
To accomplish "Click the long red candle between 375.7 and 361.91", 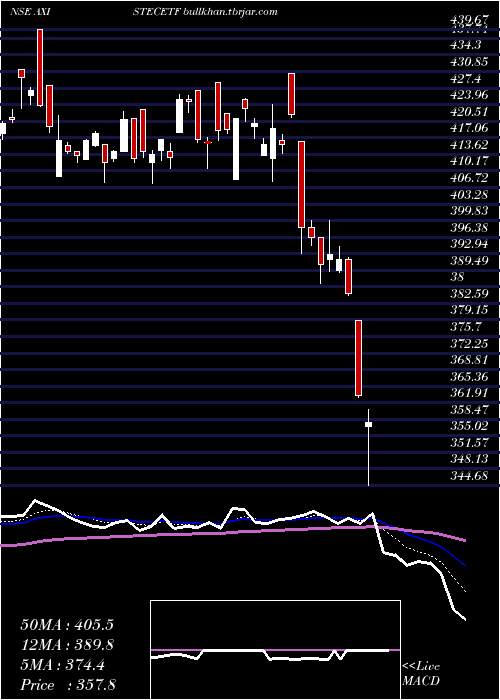I will (x=358, y=358).
